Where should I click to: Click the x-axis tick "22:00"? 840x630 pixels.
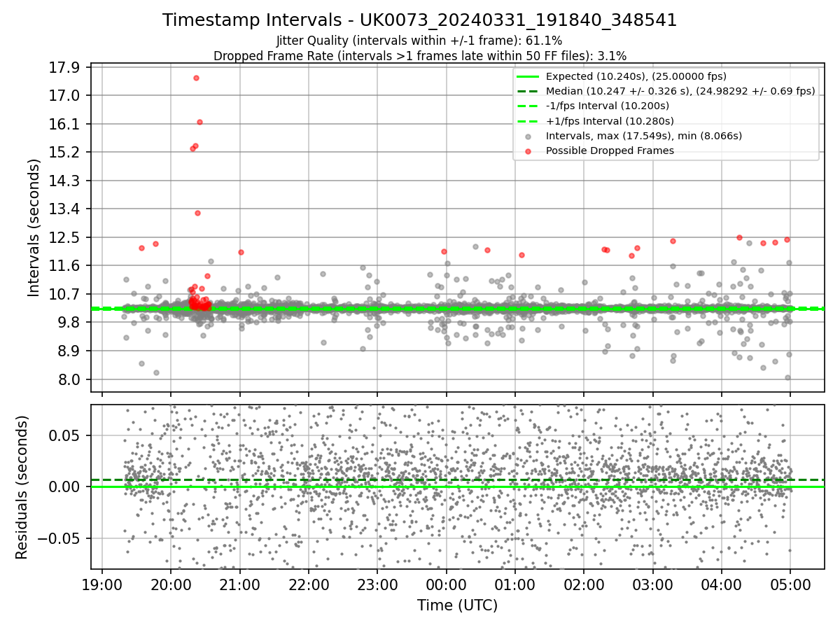click(309, 584)
